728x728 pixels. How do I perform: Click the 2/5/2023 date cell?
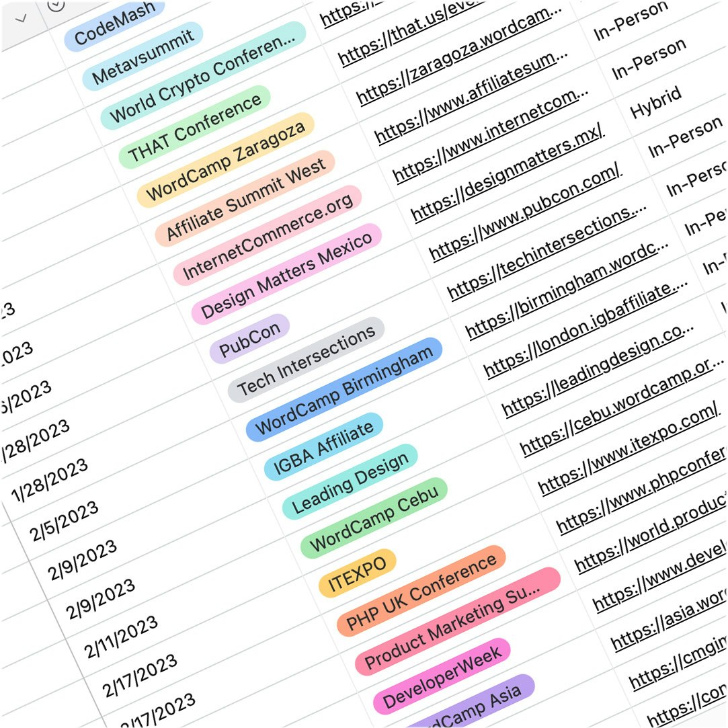(x=64, y=521)
